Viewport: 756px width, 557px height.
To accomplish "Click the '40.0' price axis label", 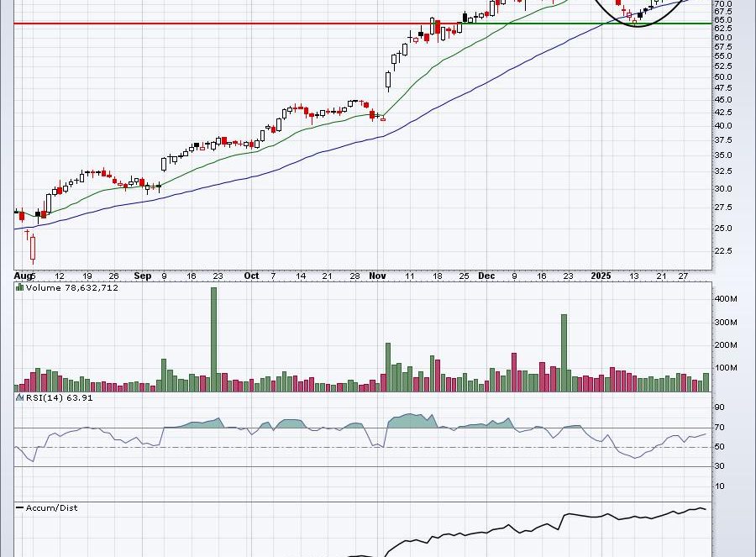I will [x=723, y=126].
